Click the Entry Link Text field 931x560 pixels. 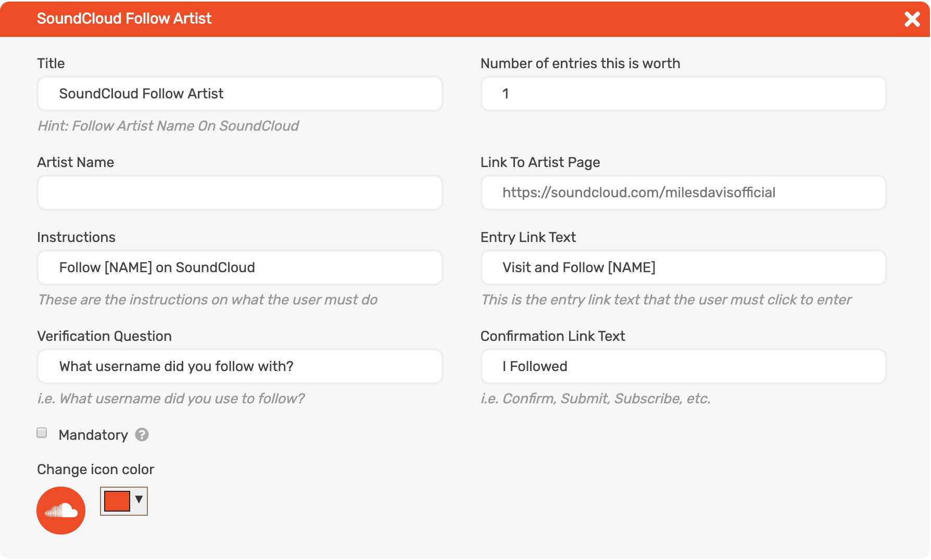683,268
